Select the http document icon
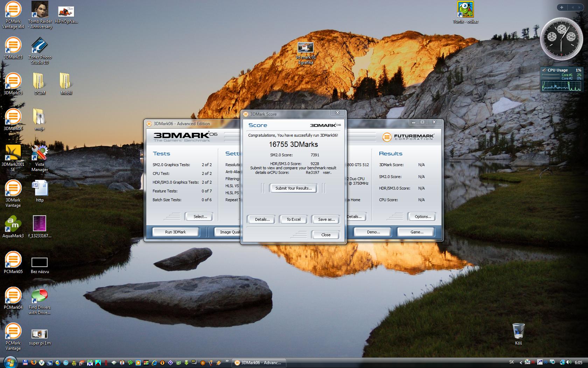588x368 pixels. [x=40, y=191]
